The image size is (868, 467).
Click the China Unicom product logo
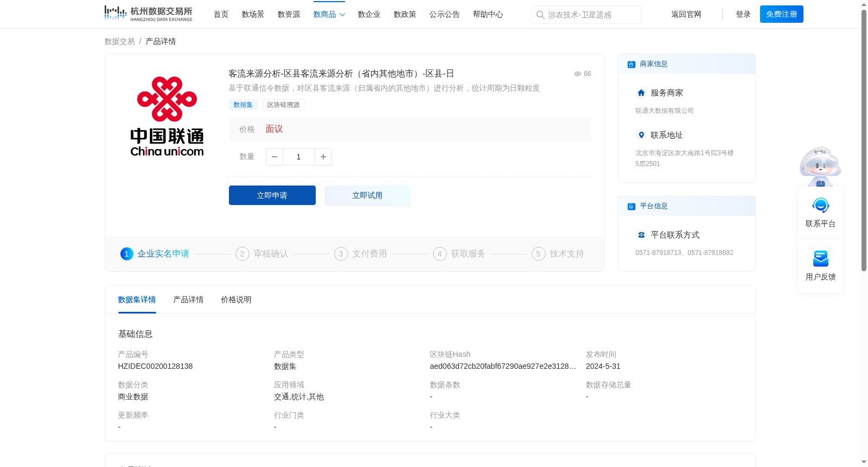167,117
